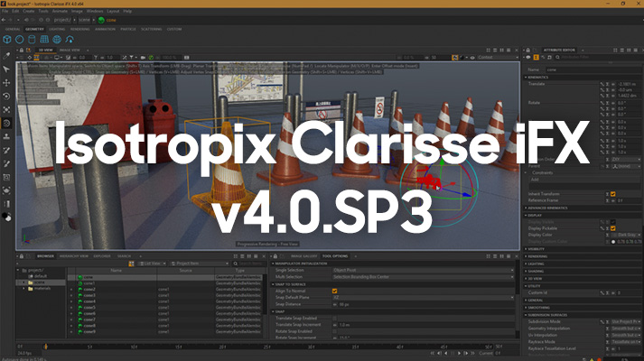Click the back arrow in navigation bar
Viewport: 644px width, 361px height.
click(5, 20)
